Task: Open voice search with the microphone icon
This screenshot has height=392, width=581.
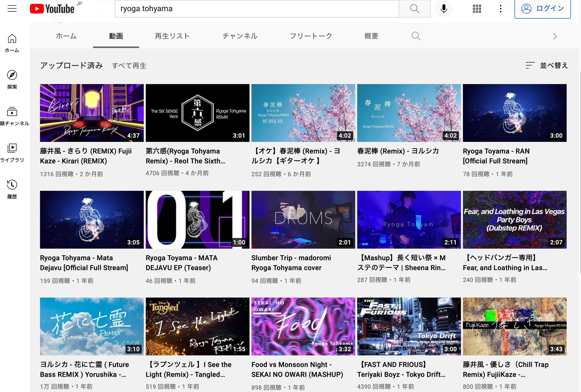Action: [443, 9]
